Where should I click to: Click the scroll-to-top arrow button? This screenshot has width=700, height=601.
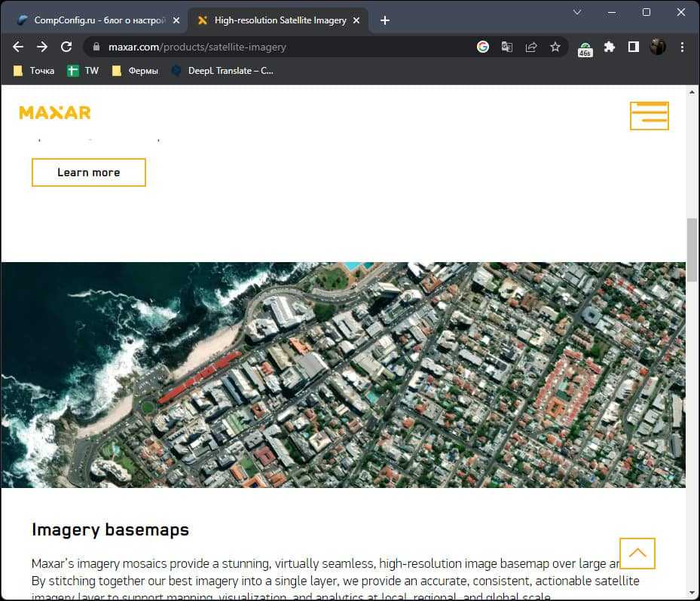tap(637, 553)
